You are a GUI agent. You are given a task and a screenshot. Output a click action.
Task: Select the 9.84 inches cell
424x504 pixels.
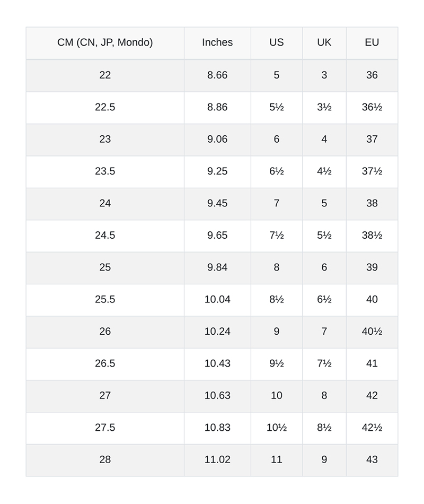[217, 267]
